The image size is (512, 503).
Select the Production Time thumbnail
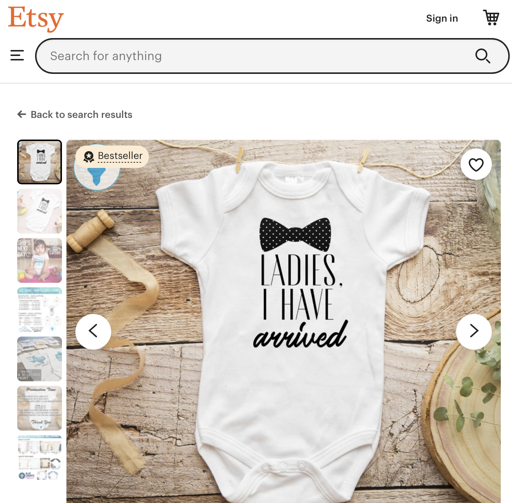(x=39, y=408)
